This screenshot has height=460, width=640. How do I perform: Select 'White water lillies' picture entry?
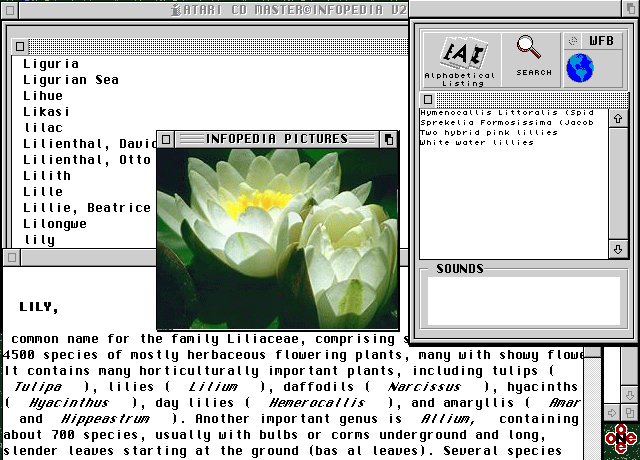pyautogui.click(x=477, y=143)
